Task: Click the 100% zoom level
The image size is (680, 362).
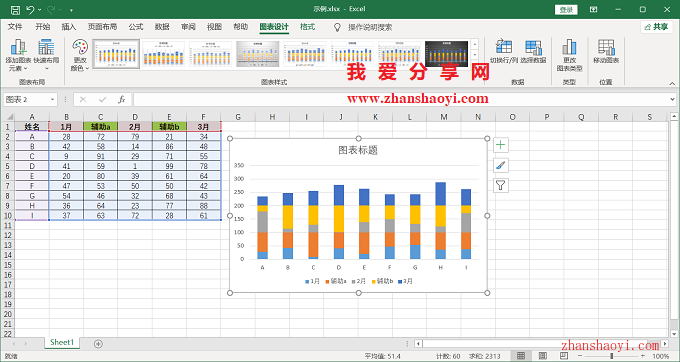Action: coord(660,356)
